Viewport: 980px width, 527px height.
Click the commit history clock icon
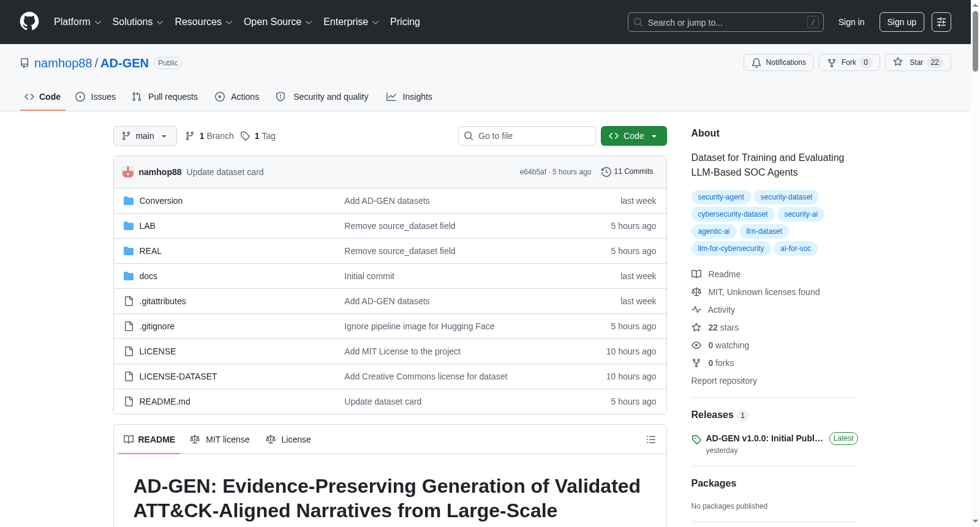click(x=606, y=172)
